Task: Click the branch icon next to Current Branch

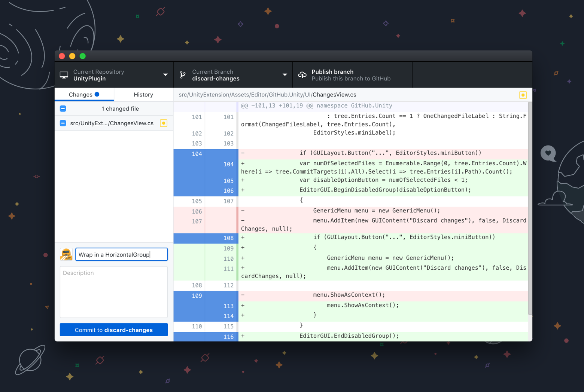Action: pyautogui.click(x=182, y=74)
